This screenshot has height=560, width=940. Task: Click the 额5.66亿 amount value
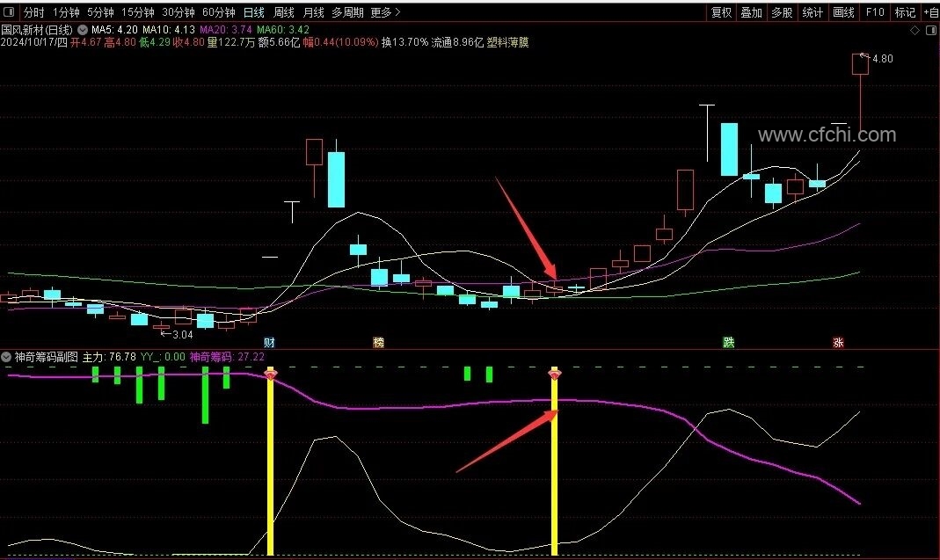279,42
